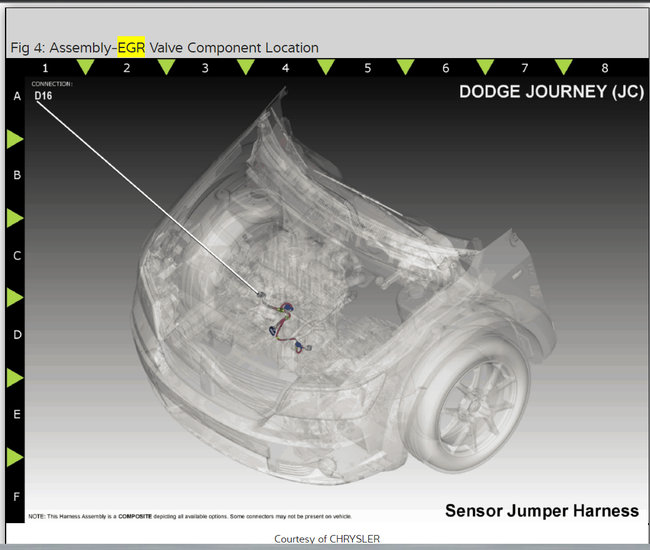Click green marker between columns 7 and 8
Screen dimensions: 650x550
click(x=564, y=66)
